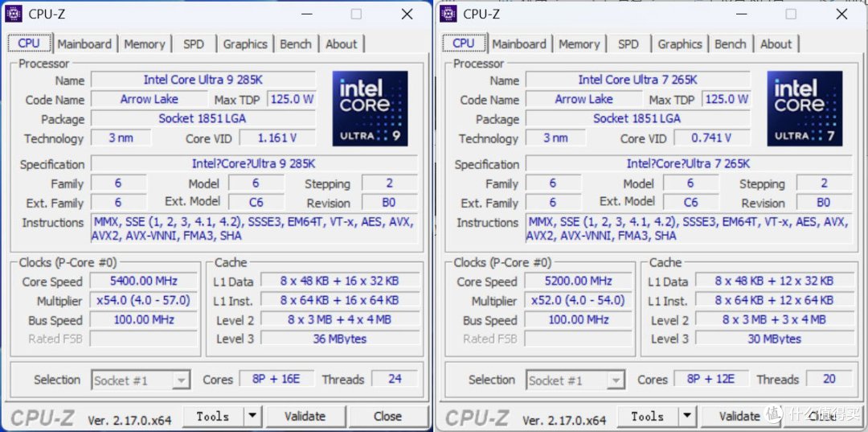Click Bus Speed 100.00 MHz in right window

coord(579,319)
